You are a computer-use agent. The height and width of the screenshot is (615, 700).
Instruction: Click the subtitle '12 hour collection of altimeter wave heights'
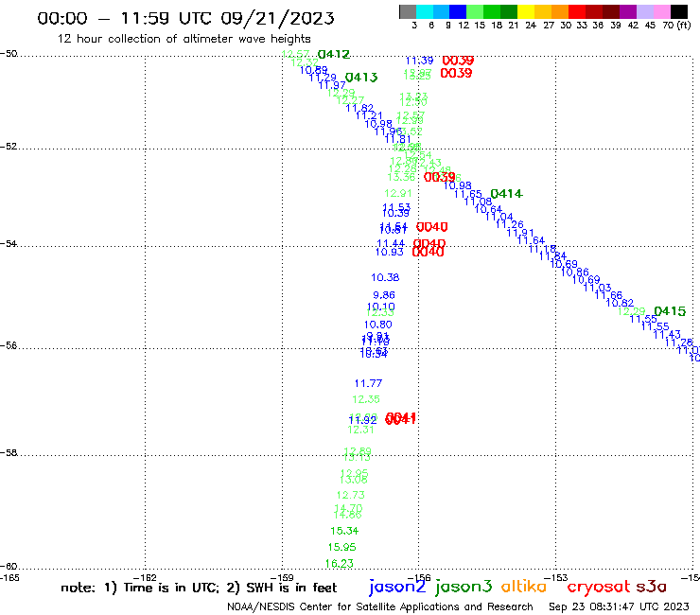pyautogui.click(x=184, y=39)
